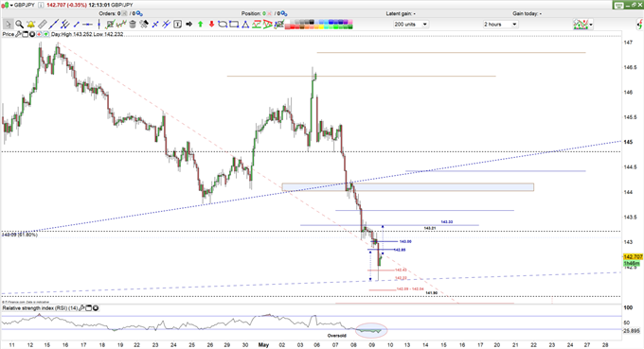The width and height of the screenshot is (644, 349).
Task: Click the green arrow in Price row
Action: point(46,34)
